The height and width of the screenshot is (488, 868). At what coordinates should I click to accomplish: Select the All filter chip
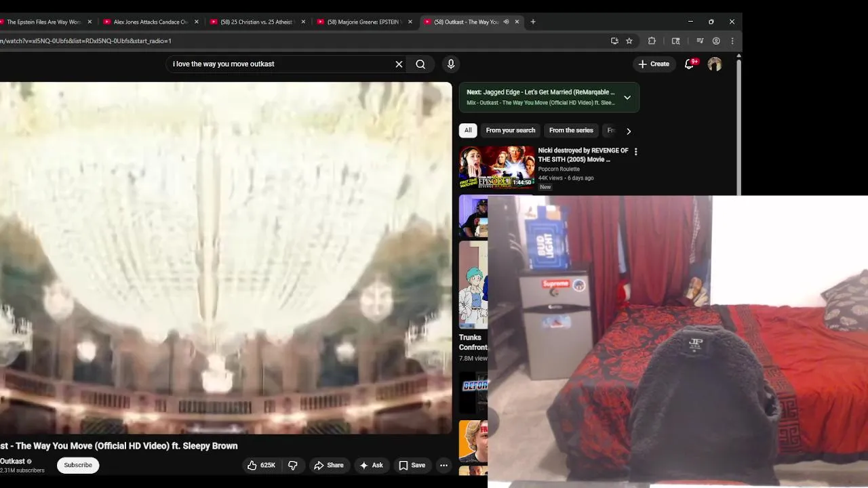[468, 130]
